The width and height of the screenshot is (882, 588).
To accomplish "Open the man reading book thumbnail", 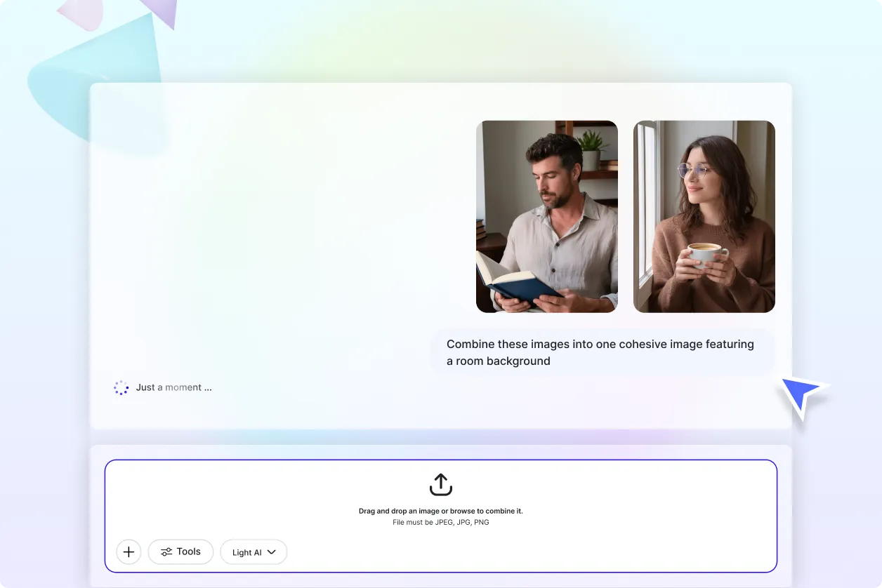I will [547, 217].
